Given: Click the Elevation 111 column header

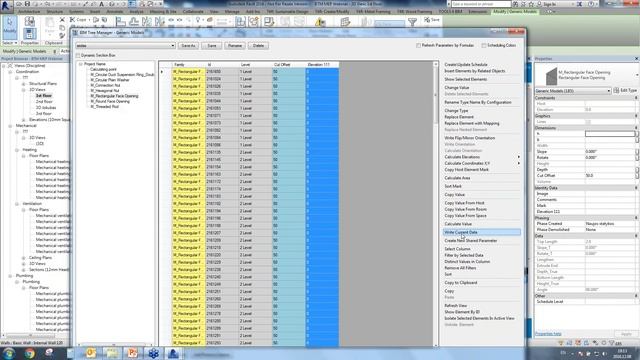Looking at the screenshot, I should coord(322,64).
